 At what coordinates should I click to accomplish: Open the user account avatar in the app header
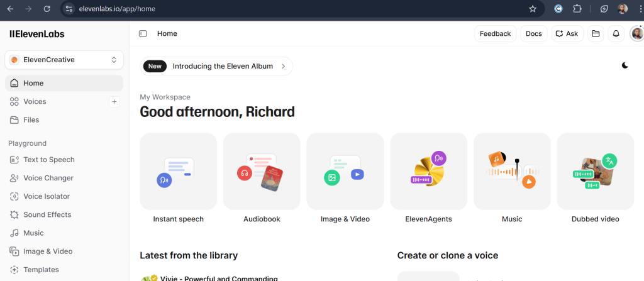click(637, 34)
